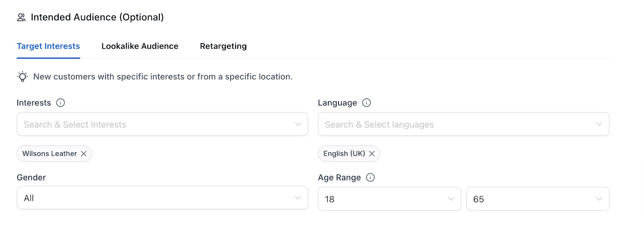Click the Language info icon

(366, 103)
